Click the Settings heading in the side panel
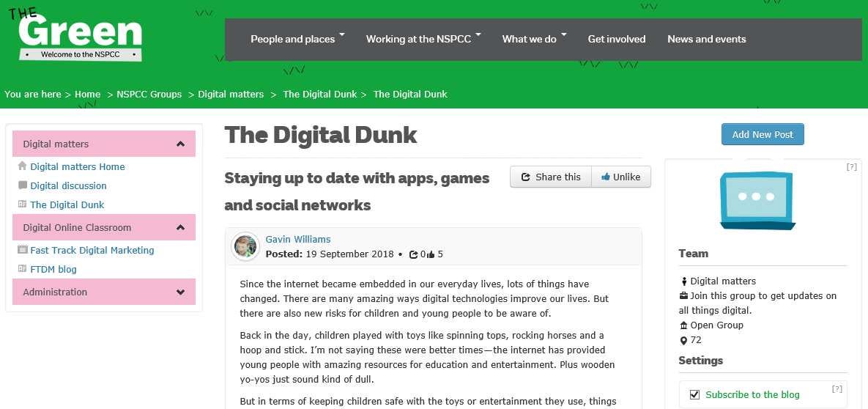The image size is (868, 409). click(701, 360)
